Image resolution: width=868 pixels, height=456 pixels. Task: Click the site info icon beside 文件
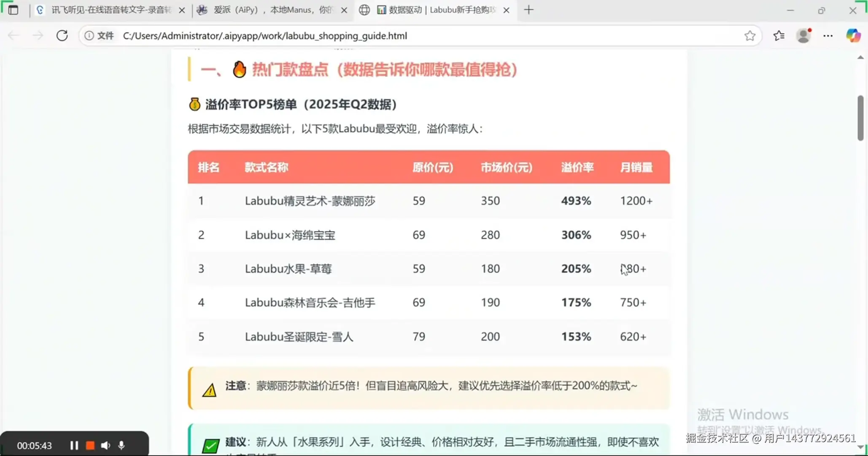click(x=89, y=36)
